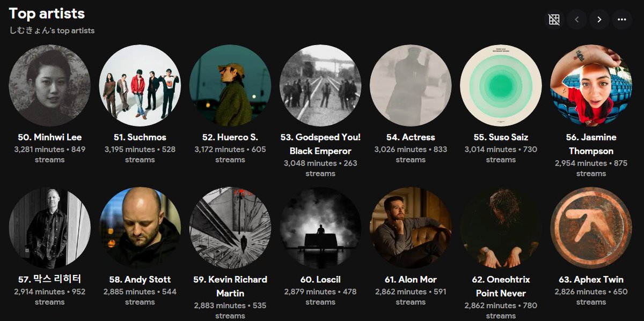Click the '61. Alon Mor' name link
The width and height of the screenshot is (644, 321).
tap(411, 279)
